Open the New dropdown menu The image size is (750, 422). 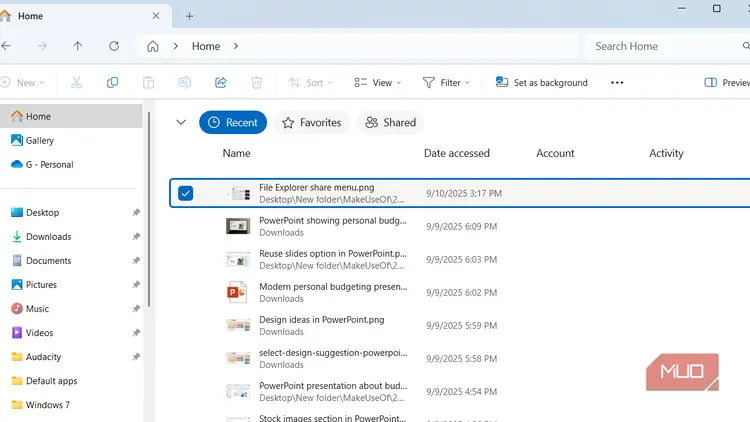[23, 83]
